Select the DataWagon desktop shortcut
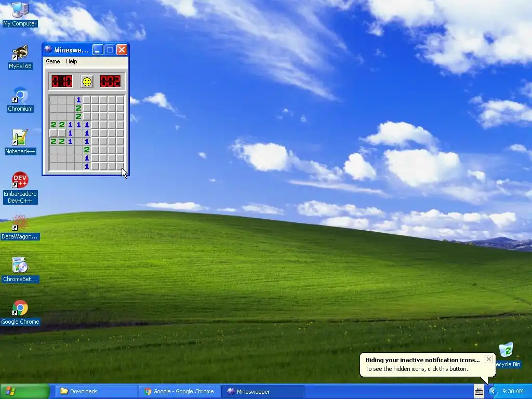The height and width of the screenshot is (399, 532). [20, 228]
